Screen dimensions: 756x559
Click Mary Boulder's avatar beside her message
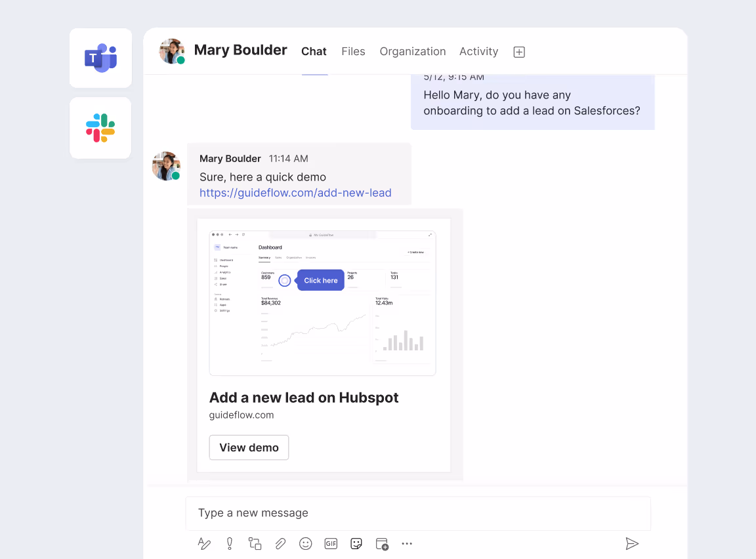[166, 166]
